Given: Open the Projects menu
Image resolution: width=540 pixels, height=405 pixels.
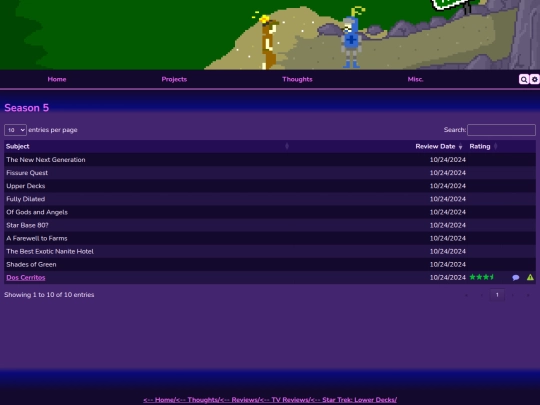Looking at the screenshot, I should coord(174,79).
